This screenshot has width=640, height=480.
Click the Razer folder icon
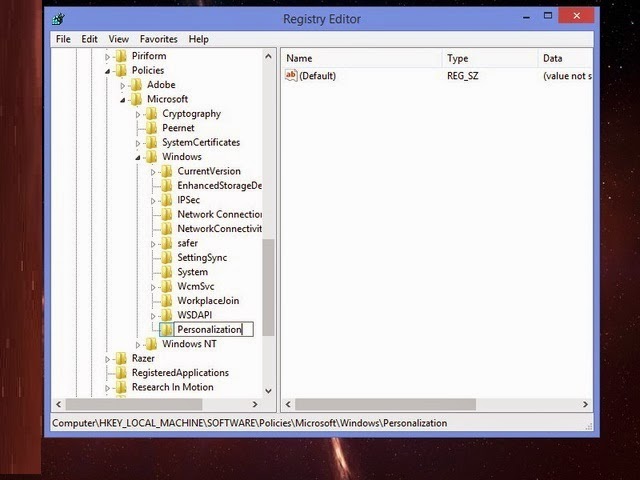pyautogui.click(x=121, y=358)
